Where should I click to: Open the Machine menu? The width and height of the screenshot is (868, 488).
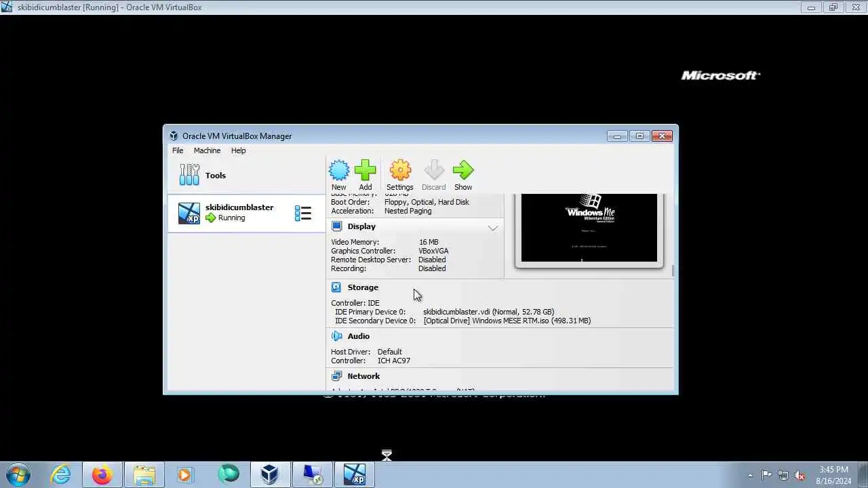point(207,150)
